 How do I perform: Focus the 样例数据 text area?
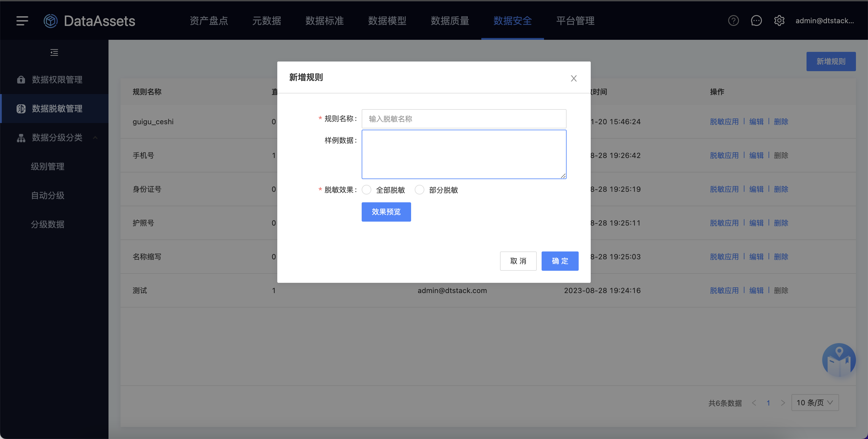coord(464,154)
